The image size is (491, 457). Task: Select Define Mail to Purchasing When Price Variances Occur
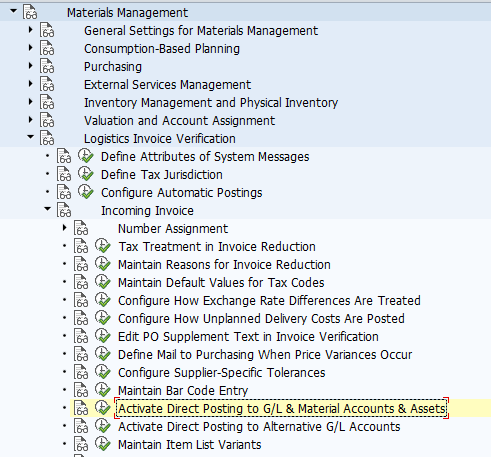tap(265, 355)
